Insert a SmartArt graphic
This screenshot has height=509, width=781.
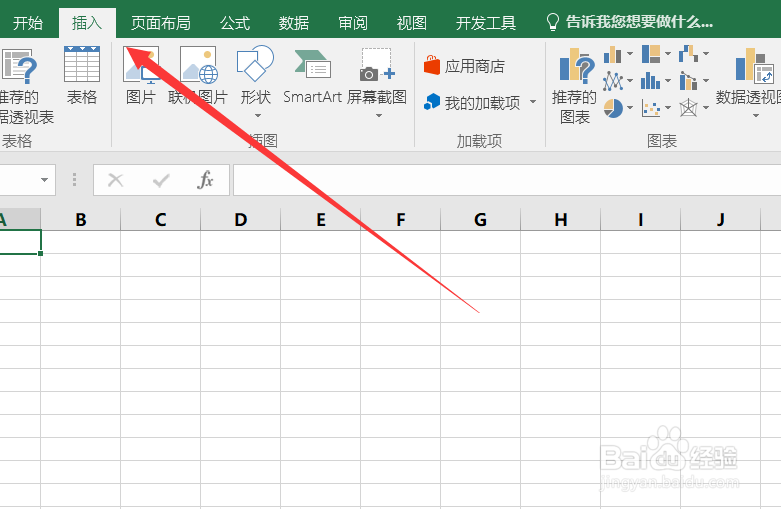click(x=312, y=76)
